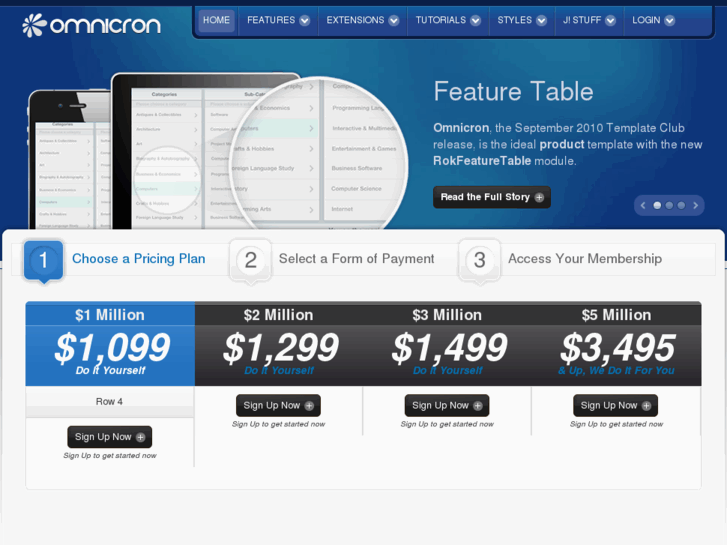727x545 pixels.
Task: Click the step 2 number badge
Action: coord(250,261)
